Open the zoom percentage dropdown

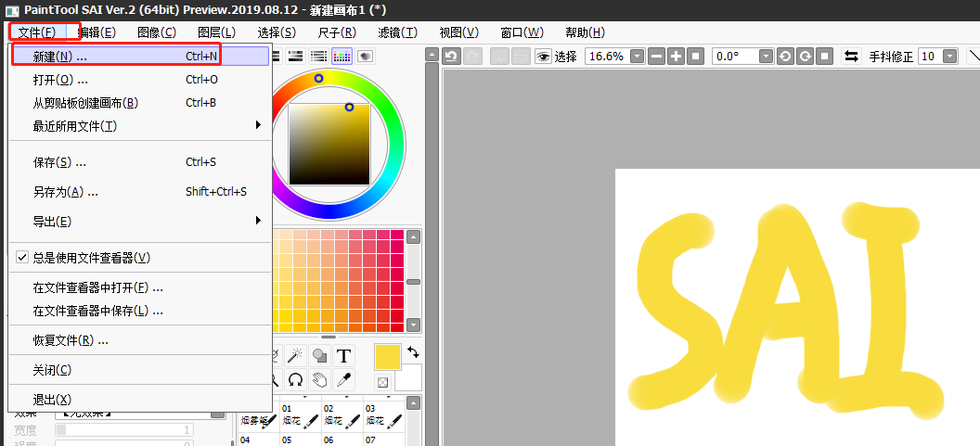click(637, 57)
